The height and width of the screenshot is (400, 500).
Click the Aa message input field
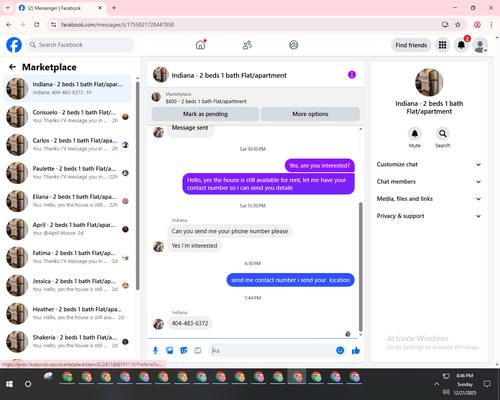[x=272, y=350]
